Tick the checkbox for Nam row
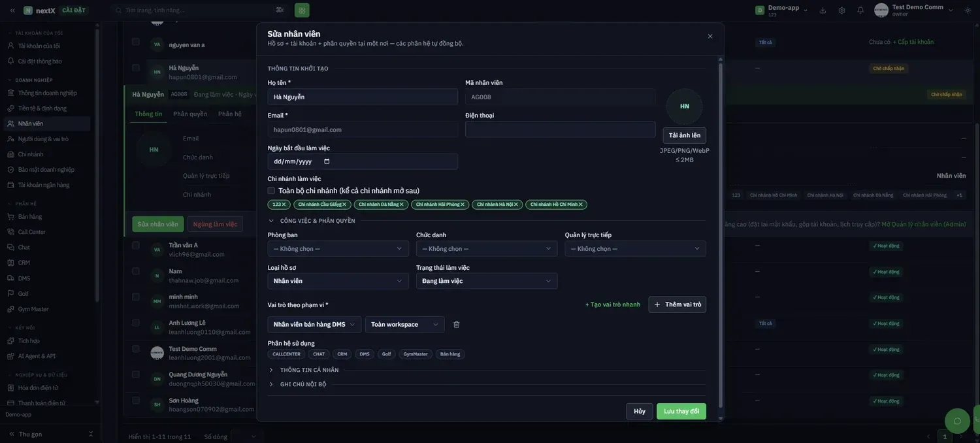Viewport: 980px width, 443px height. tap(136, 271)
